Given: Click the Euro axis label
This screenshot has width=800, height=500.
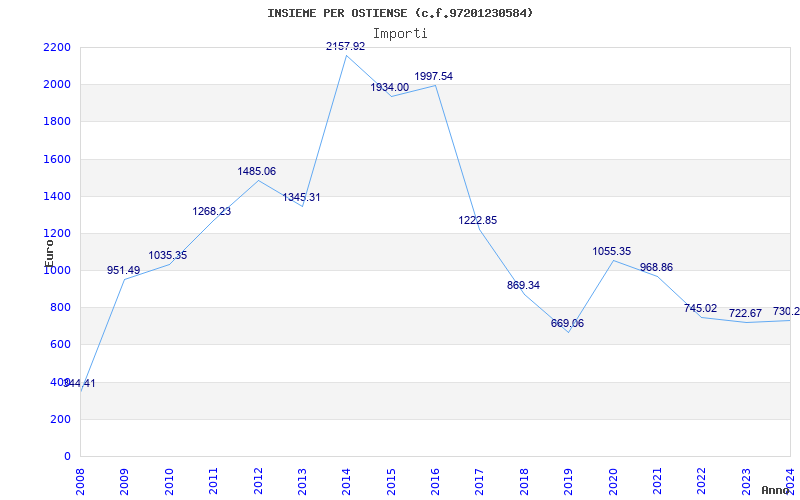Looking at the screenshot, I should [49, 253].
